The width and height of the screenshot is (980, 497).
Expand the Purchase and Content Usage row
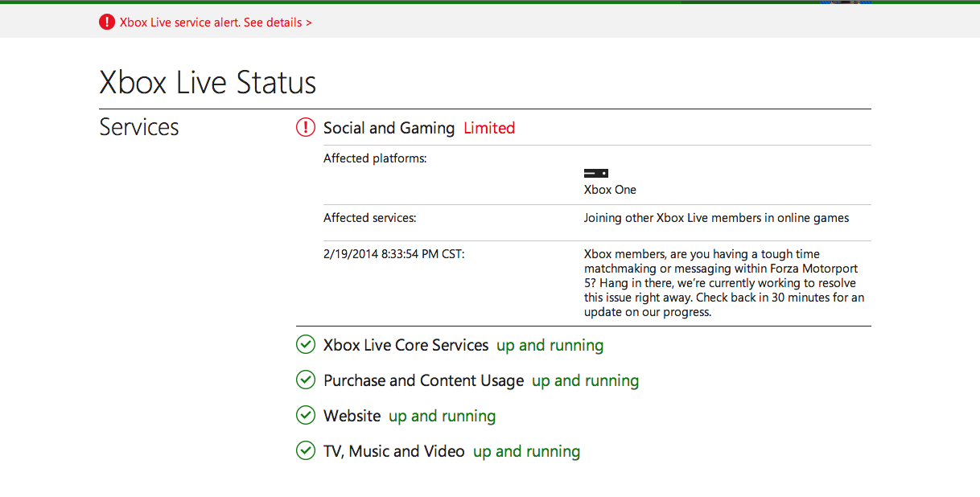[423, 380]
